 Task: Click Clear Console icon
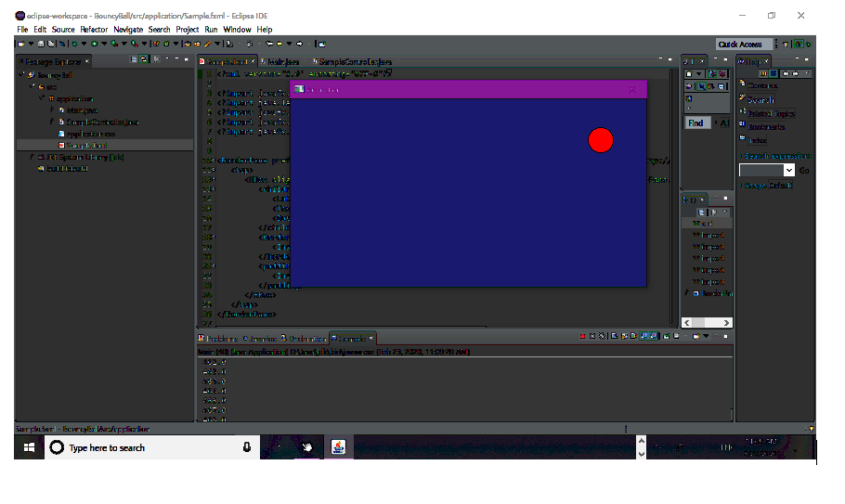pyautogui.click(x=614, y=337)
